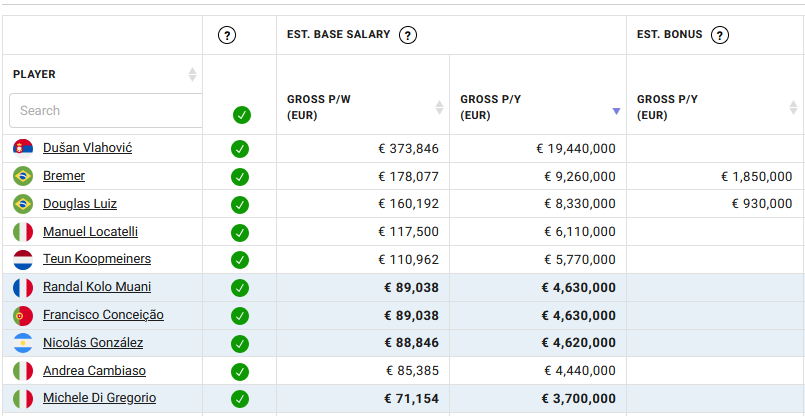Click the EST. BASE SALARY header label
The height and width of the screenshot is (416, 805).
point(338,34)
